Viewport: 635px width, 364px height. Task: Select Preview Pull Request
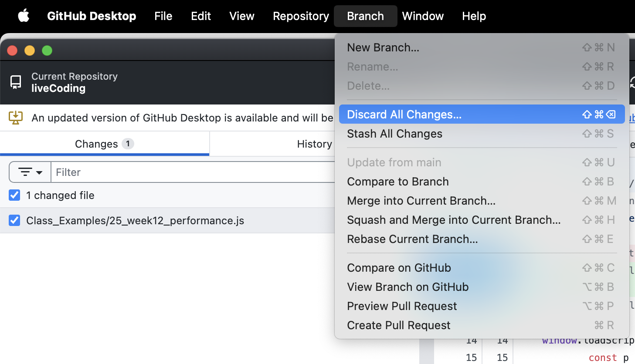point(482,306)
